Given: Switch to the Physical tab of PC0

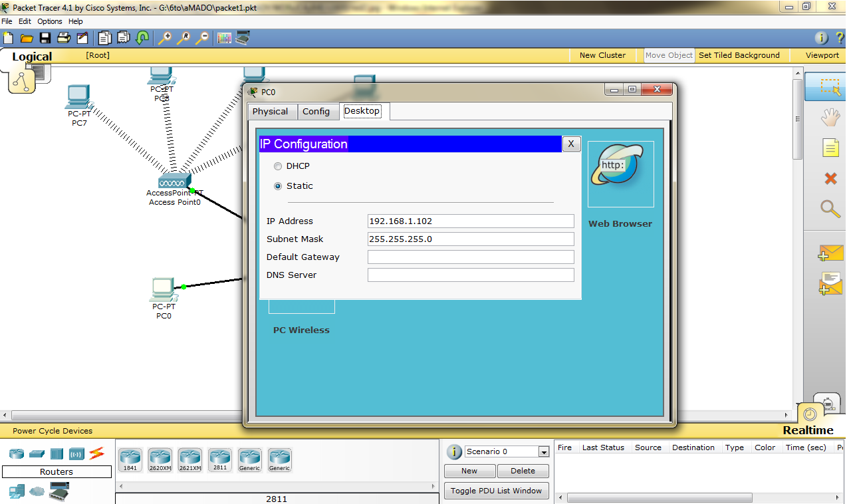Looking at the screenshot, I should [x=271, y=111].
